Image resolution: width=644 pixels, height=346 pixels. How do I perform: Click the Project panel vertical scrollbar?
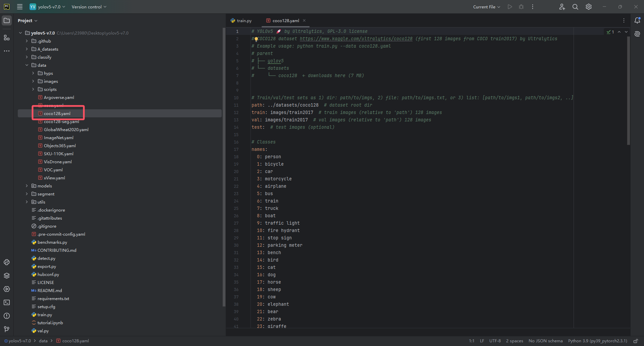pyautogui.click(x=224, y=167)
